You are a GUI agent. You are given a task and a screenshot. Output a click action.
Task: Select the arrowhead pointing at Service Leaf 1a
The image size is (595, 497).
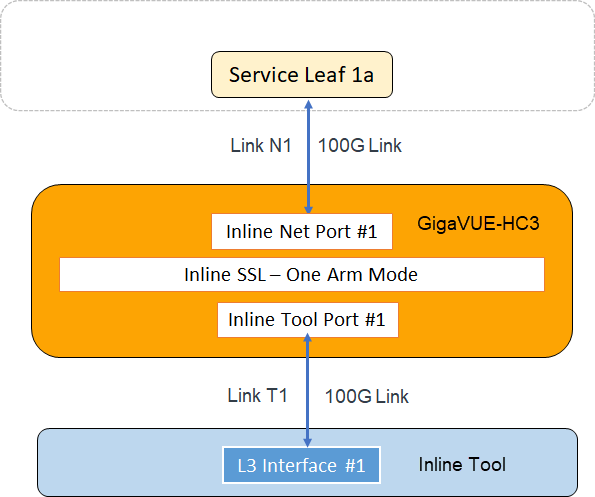(309, 105)
